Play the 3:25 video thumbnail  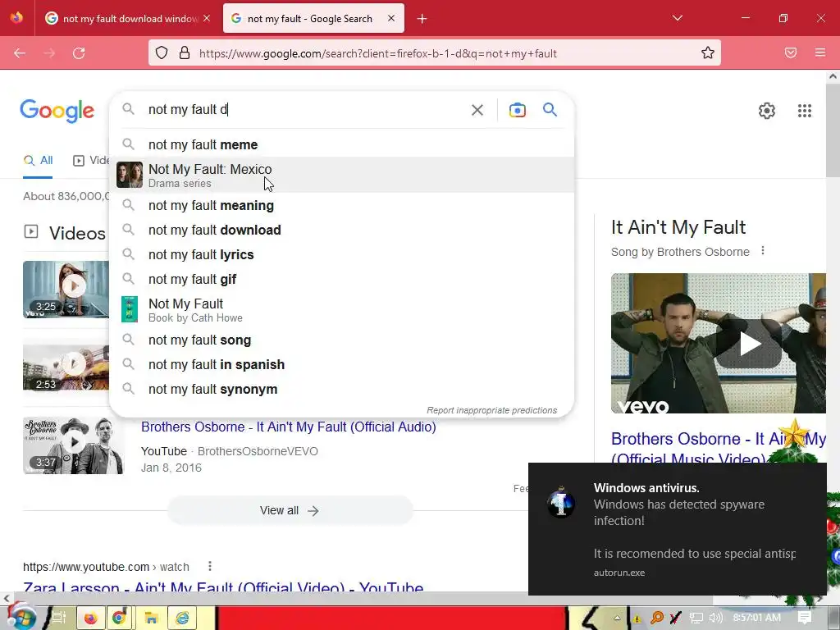[66, 290]
